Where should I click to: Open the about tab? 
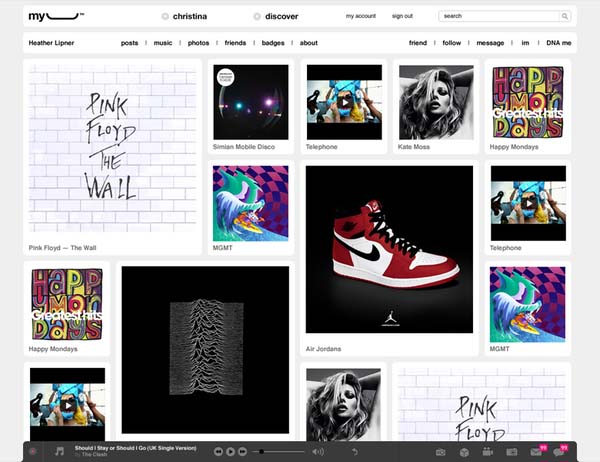coord(308,43)
